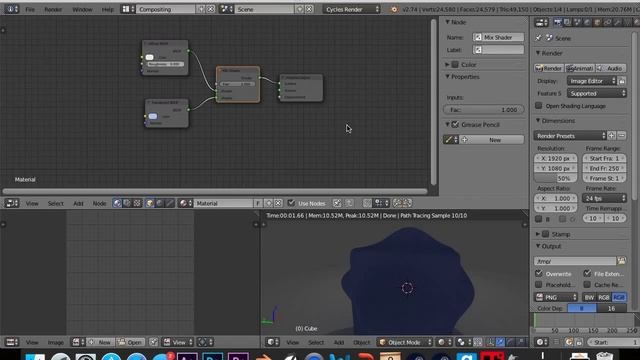The width and height of the screenshot is (640, 360).
Task: Open the Render menu in top bar
Action: [53, 9]
